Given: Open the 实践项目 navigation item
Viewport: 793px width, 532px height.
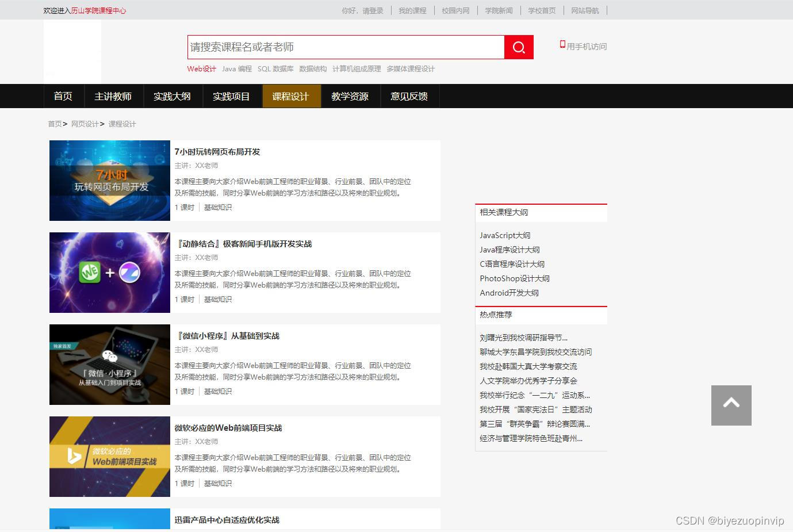Looking at the screenshot, I should (231, 96).
